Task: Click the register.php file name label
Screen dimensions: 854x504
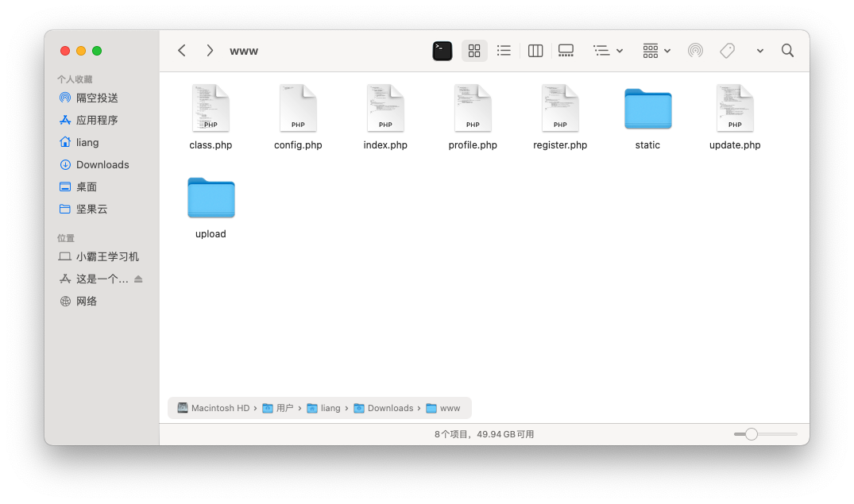Action: pyautogui.click(x=560, y=144)
